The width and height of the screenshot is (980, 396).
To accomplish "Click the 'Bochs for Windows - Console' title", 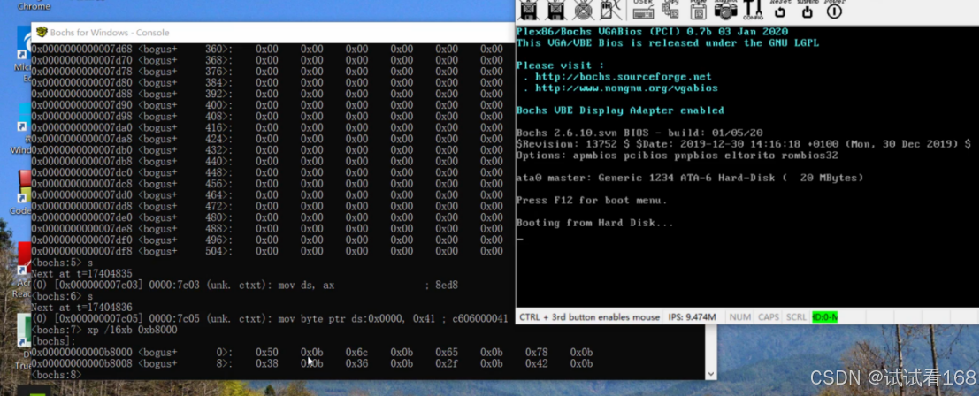I will [x=110, y=33].
